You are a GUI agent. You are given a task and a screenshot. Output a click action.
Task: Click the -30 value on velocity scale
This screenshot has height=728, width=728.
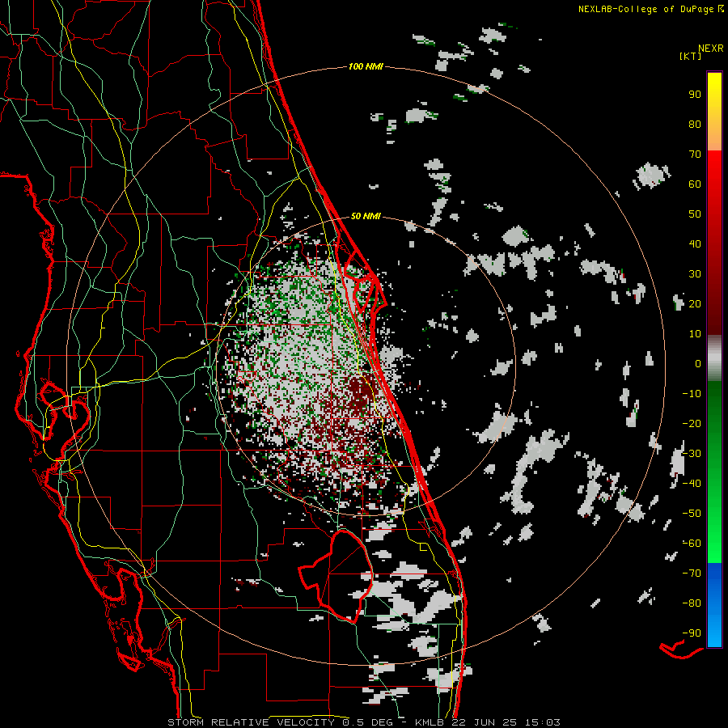(x=692, y=454)
